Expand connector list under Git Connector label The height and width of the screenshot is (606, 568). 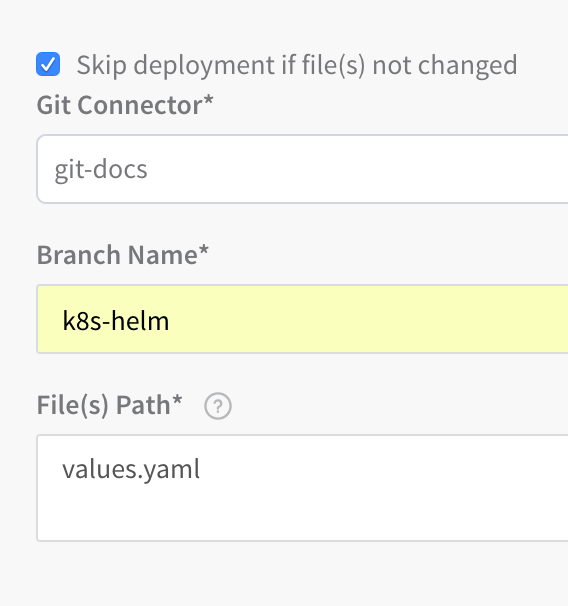[302, 169]
